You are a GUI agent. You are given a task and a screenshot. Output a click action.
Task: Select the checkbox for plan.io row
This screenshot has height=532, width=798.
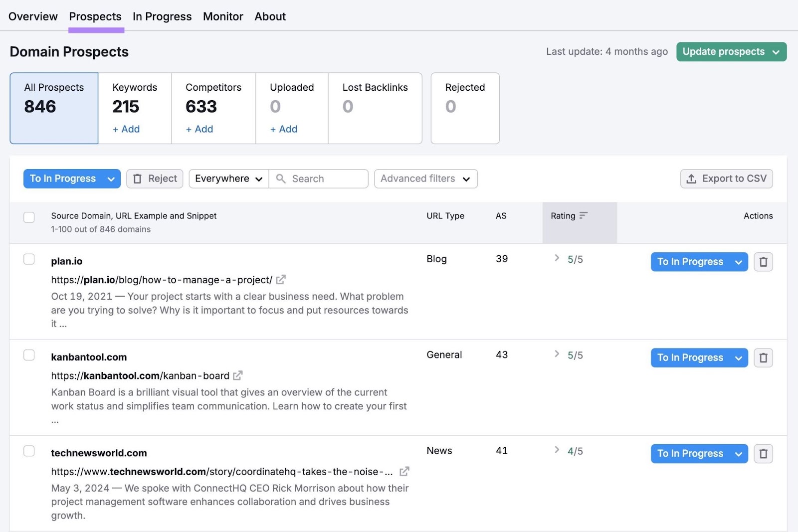(x=29, y=259)
